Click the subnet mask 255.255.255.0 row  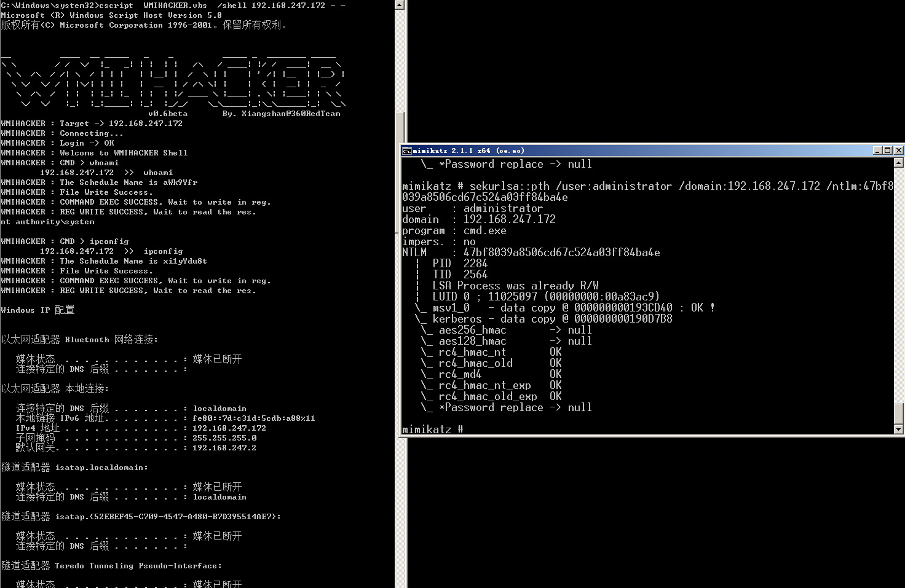(136, 437)
